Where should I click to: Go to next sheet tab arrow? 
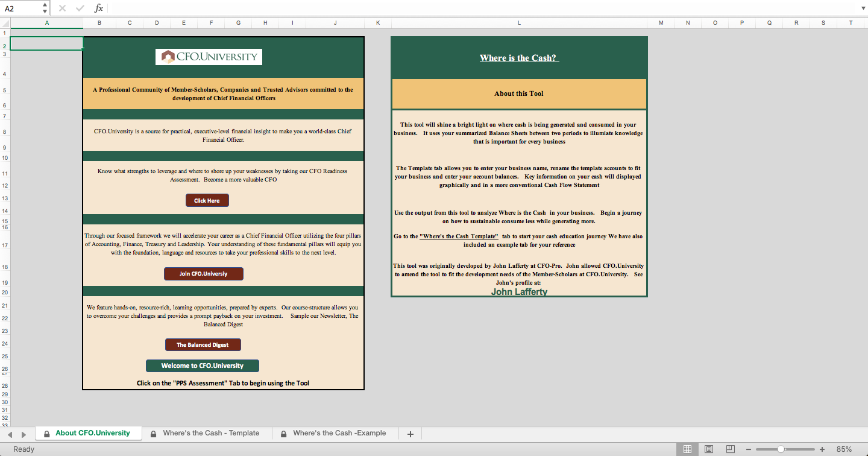[x=24, y=434]
